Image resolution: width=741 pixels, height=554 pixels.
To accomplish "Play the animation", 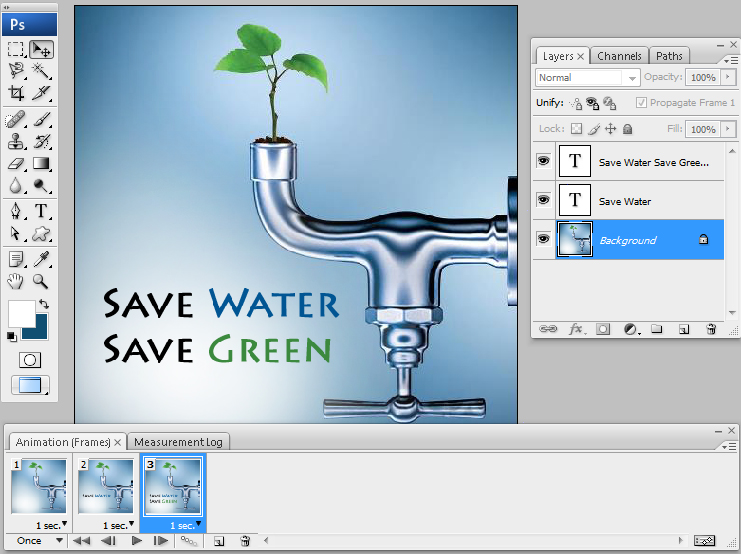I will pos(137,541).
